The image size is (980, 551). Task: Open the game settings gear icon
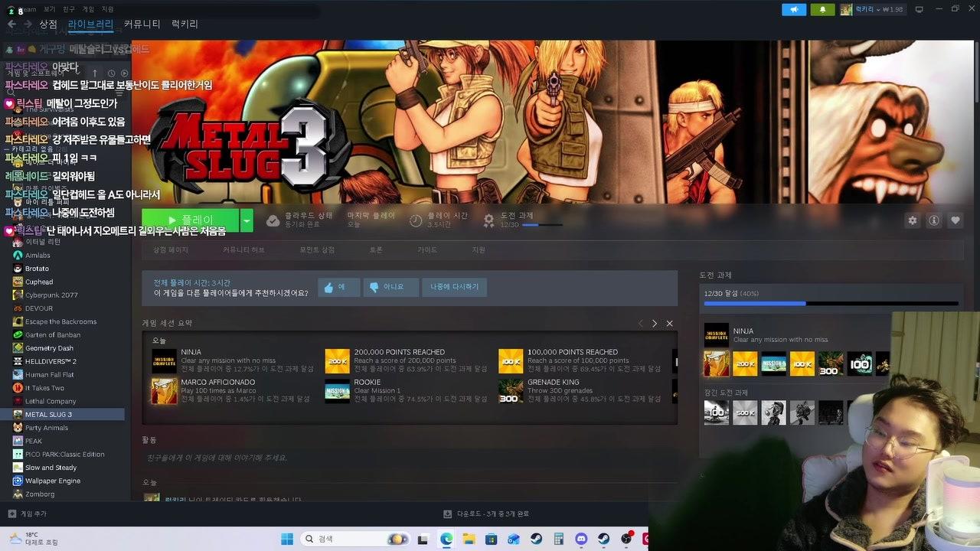pos(912,220)
